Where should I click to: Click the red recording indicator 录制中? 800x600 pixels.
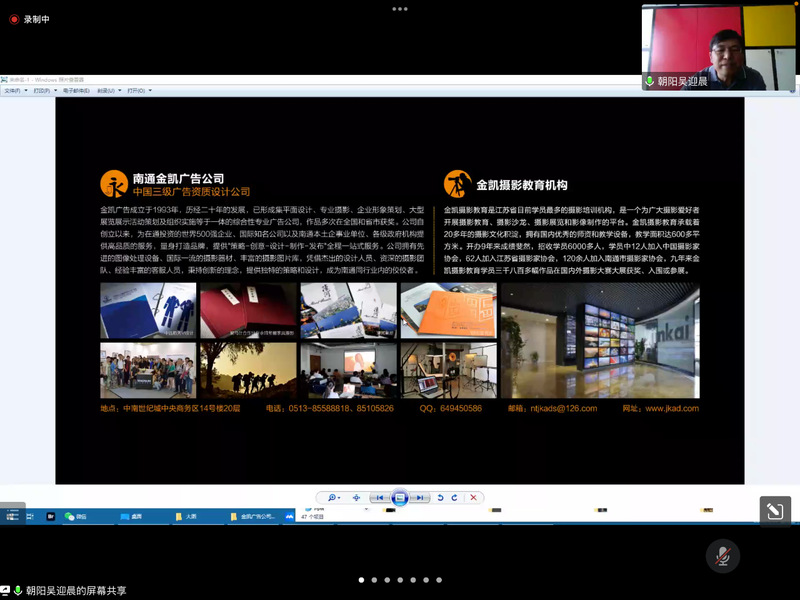[29, 19]
